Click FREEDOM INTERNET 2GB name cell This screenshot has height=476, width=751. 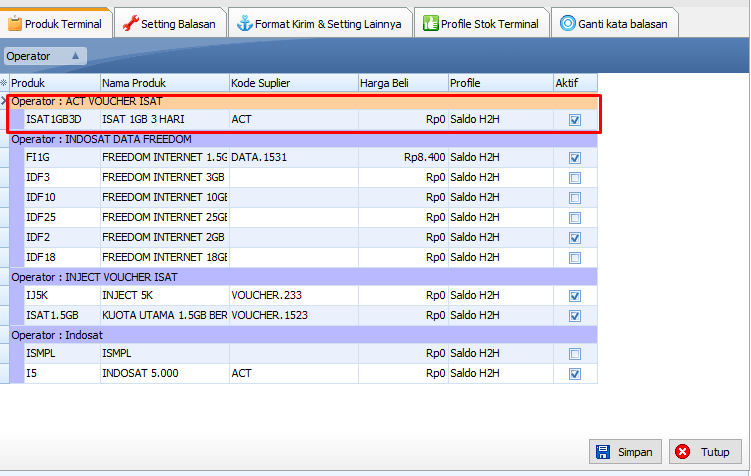click(164, 237)
